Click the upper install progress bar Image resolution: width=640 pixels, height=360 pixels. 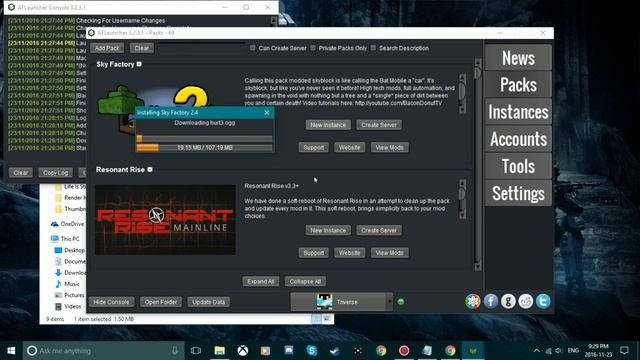[204, 139]
